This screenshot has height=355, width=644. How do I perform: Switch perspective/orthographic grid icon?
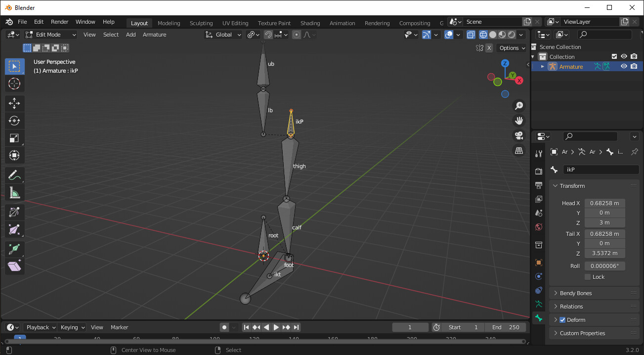pyautogui.click(x=519, y=150)
